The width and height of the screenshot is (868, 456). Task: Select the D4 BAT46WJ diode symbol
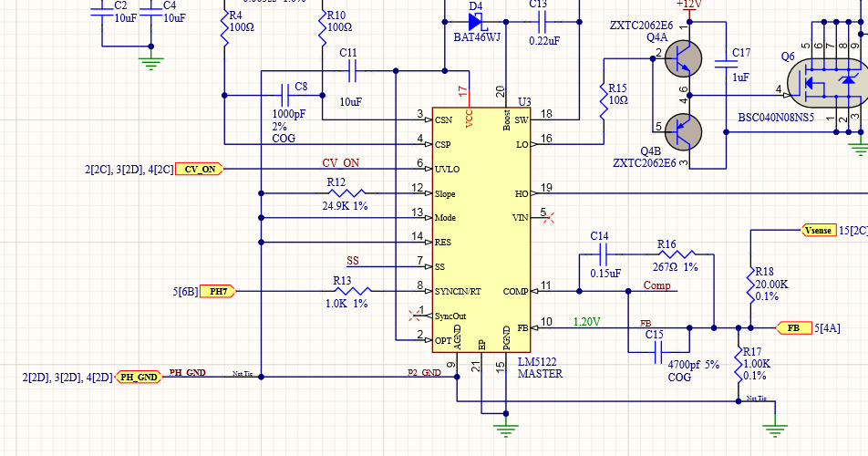476,22
